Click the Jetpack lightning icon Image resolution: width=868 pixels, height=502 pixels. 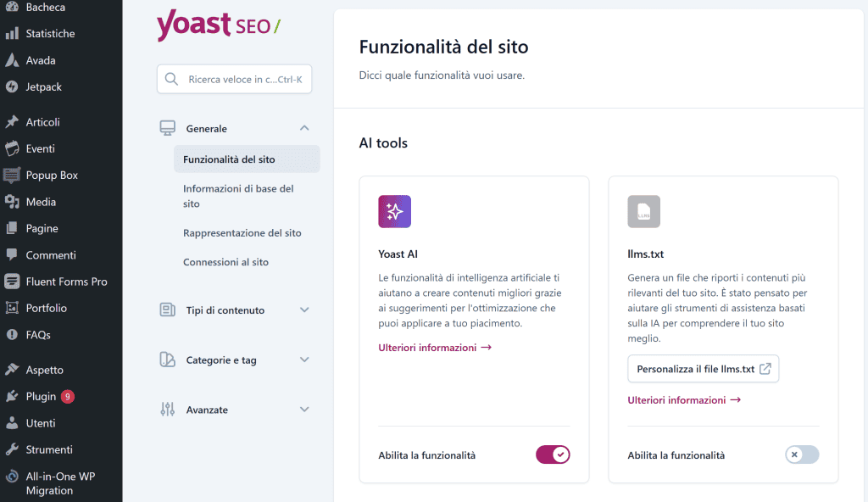(x=12, y=86)
